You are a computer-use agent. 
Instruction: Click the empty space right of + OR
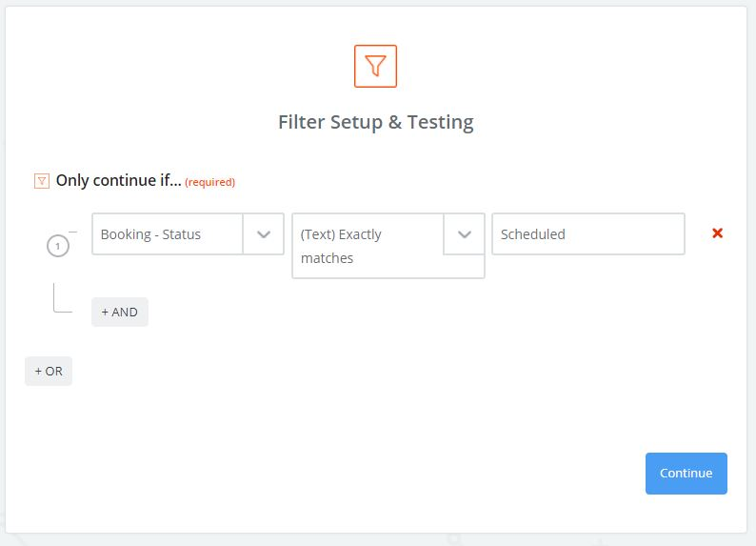click(x=286, y=371)
